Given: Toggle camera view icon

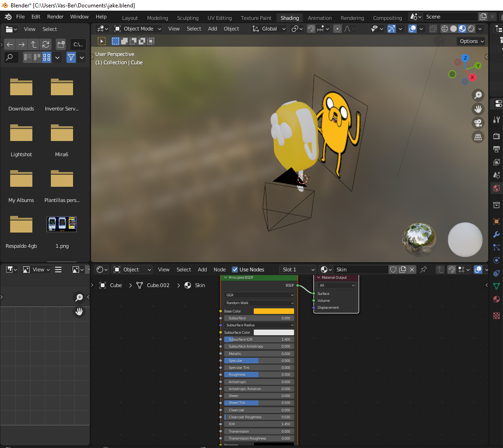Looking at the screenshot, I should [x=478, y=123].
